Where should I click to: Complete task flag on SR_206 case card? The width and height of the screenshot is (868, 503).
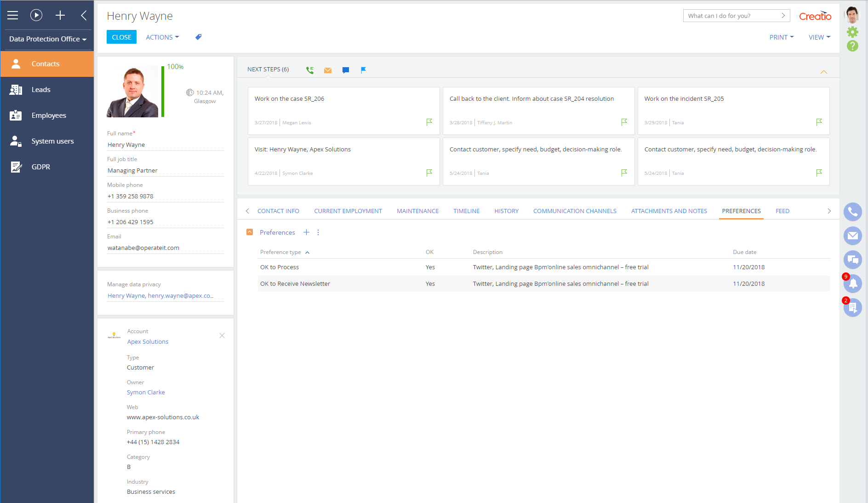pyautogui.click(x=429, y=122)
